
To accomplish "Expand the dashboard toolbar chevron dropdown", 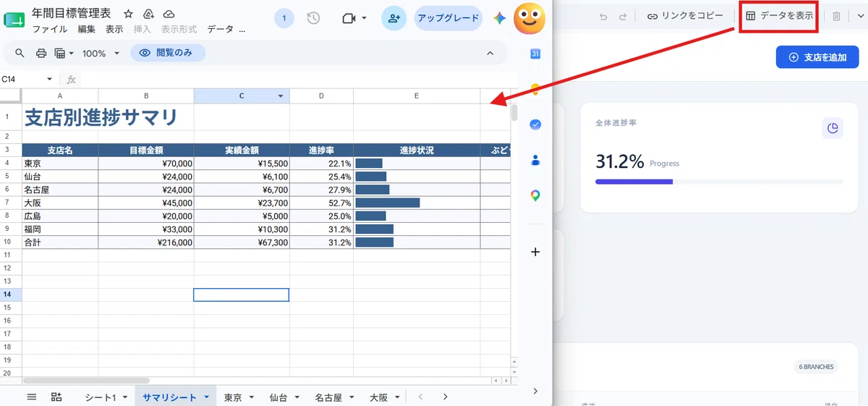I will [860, 16].
